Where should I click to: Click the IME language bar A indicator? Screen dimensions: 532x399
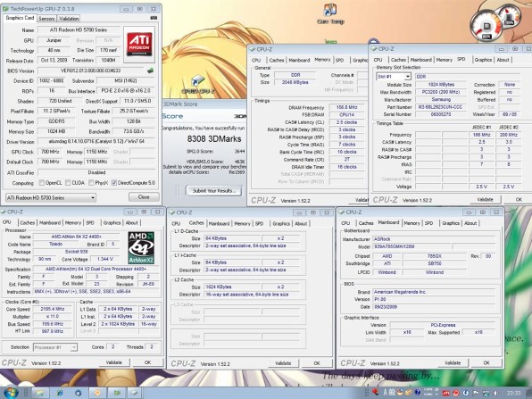pos(386,393)
